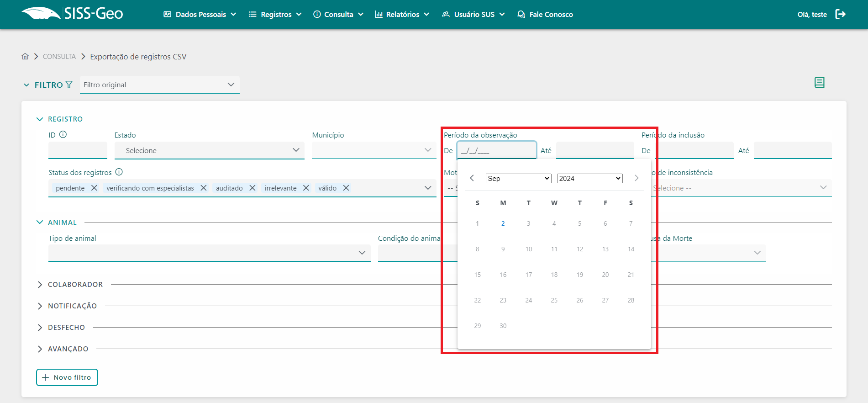
Task: Click the info icon beside Status dos registros
Action: point(119,172)
